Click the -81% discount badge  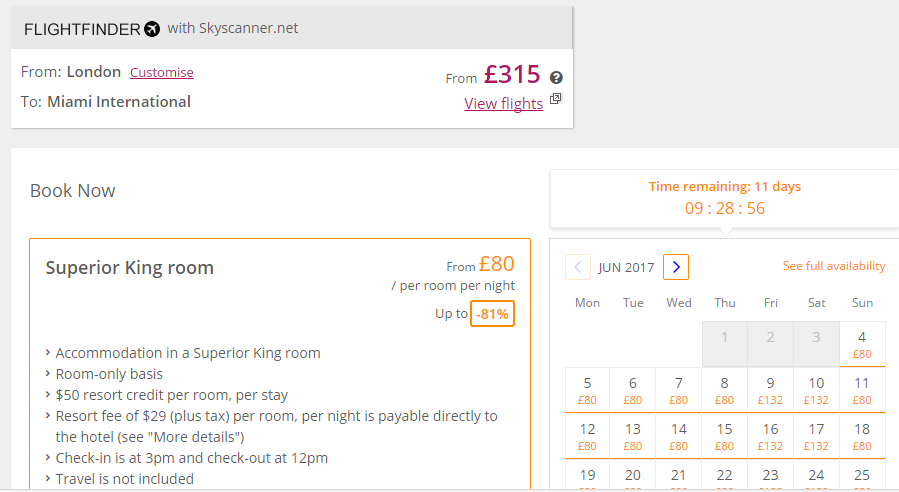pos(493,314)
